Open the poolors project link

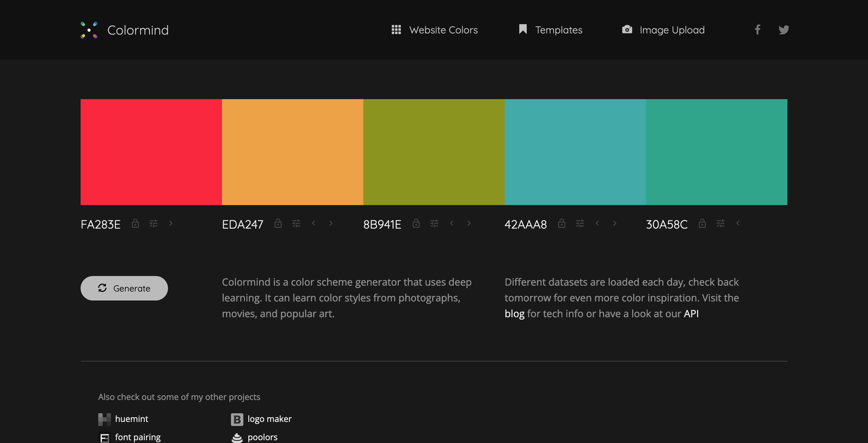(263, 437)
